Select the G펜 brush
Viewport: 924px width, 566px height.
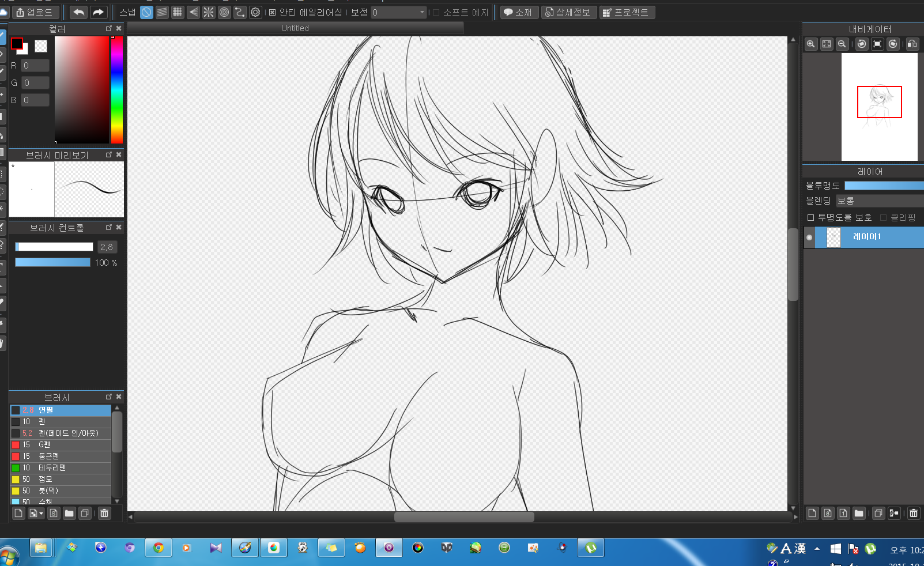(61, 445)
